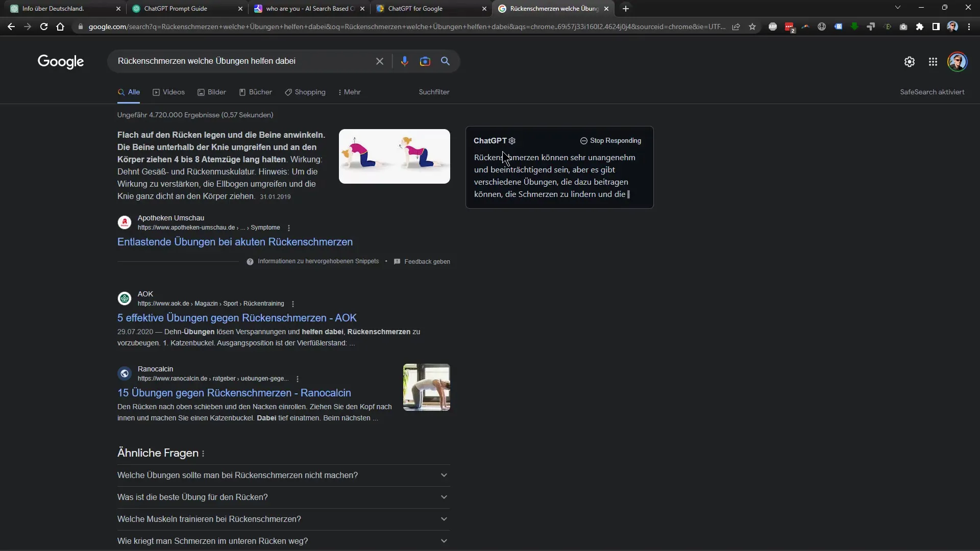The width and height of the screenshot is (980, 551).
Task: Start voice search with the microphone
Action: [404, 61]
